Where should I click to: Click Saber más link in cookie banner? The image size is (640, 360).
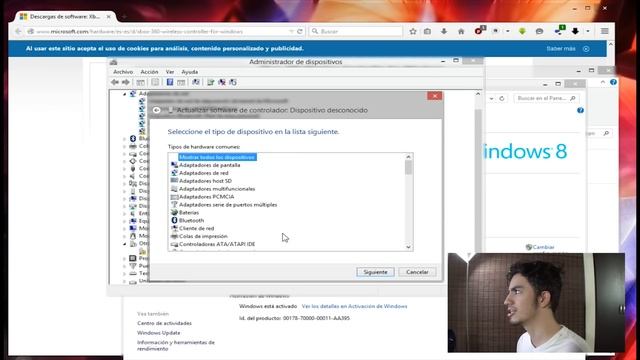point(561,49)
